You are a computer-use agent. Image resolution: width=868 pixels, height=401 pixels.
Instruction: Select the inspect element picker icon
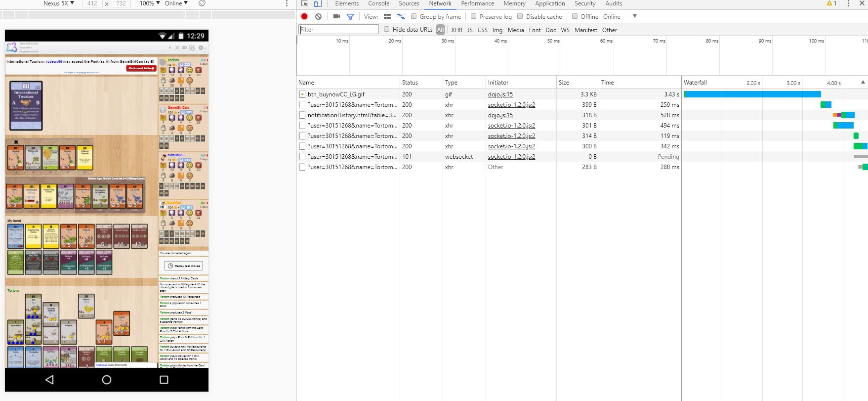point(305,3)
